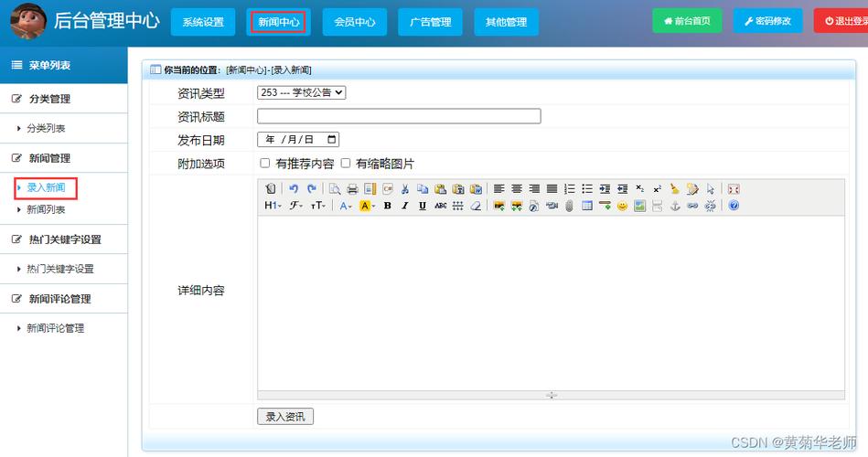Viewport: 868px width, 457px height.
Task: Open 分类列表 in sidebar
Action: pyautogui.click(x=46, y=128)
